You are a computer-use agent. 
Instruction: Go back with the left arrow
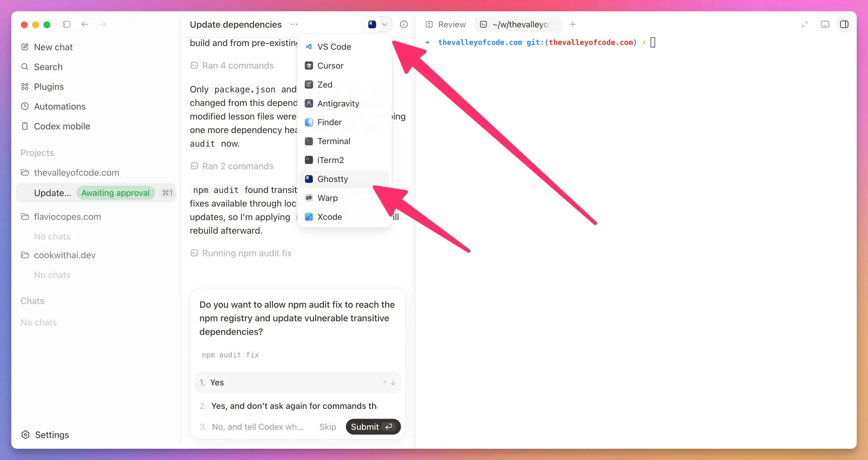[85, 24]
